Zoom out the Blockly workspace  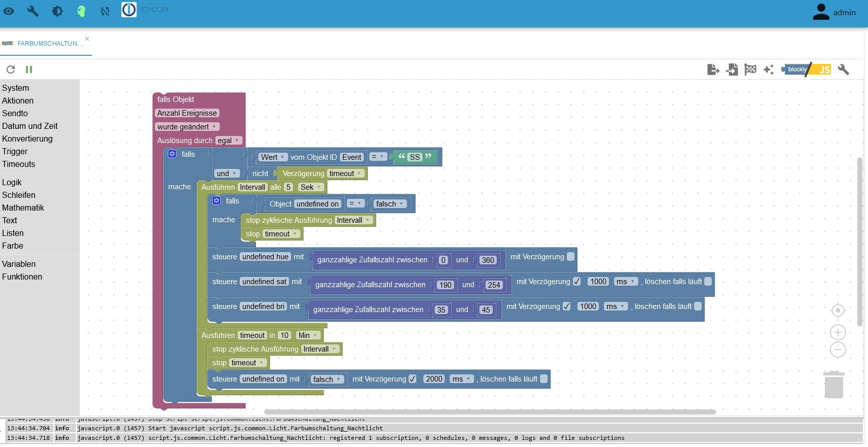coord(838,350)
